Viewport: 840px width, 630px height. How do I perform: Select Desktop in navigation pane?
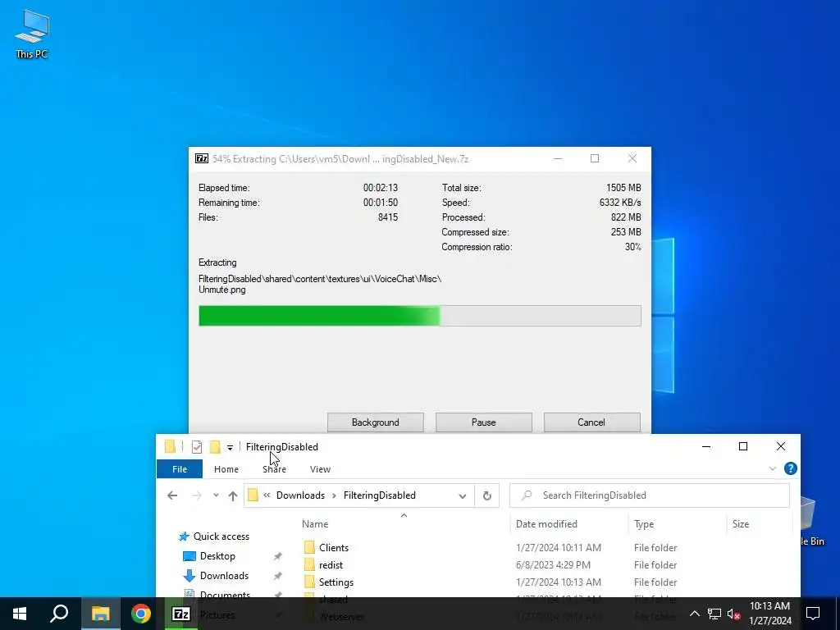coord(217,556)
